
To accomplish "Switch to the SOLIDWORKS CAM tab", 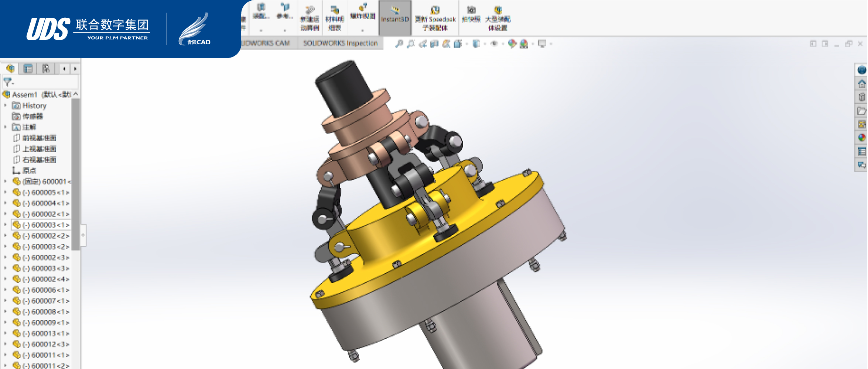I will tap(265, 43).
